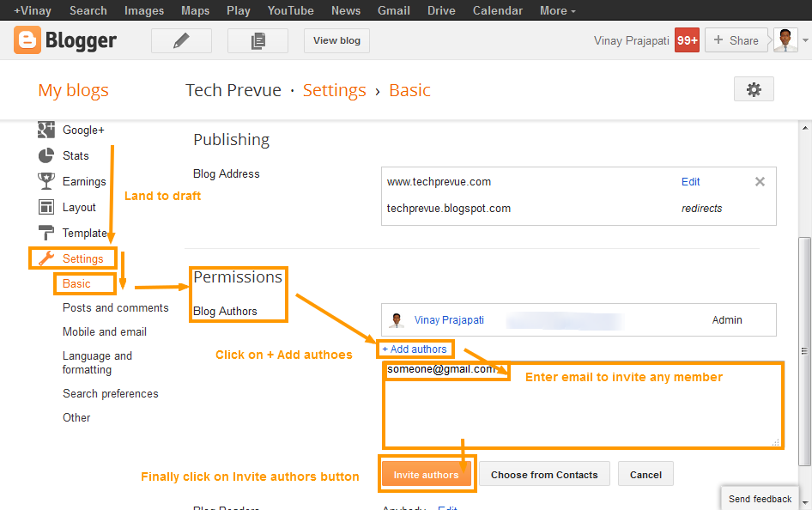Click the Layout grid icon
Image resolution: width=812 pixels, height=510 pixels.
tap(46, 207)
